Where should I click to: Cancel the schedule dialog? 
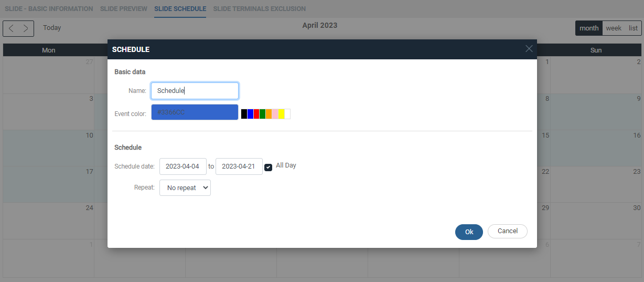point(508,231)
